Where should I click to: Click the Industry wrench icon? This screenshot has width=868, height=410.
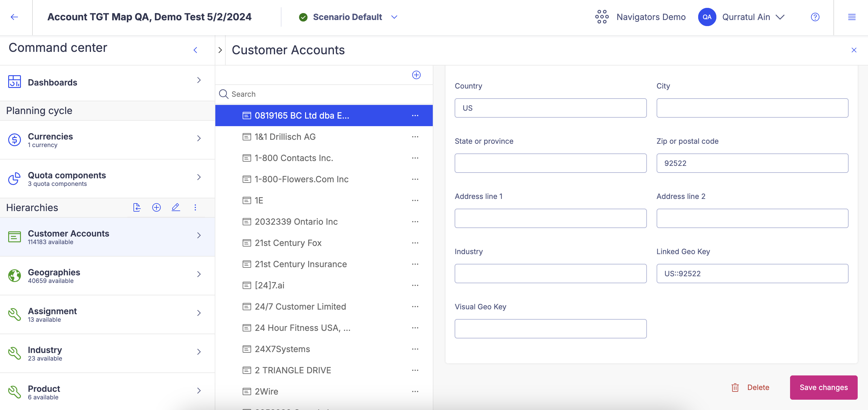15,353
